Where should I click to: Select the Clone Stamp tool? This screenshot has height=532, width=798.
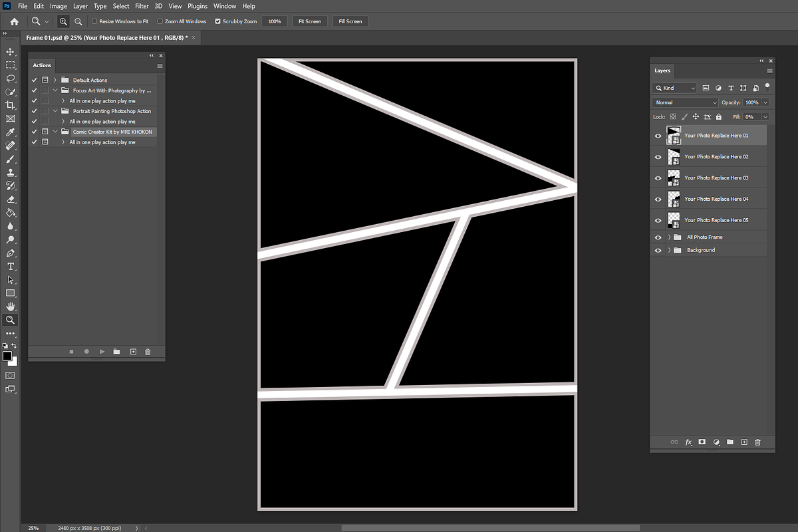coord(10,172)
